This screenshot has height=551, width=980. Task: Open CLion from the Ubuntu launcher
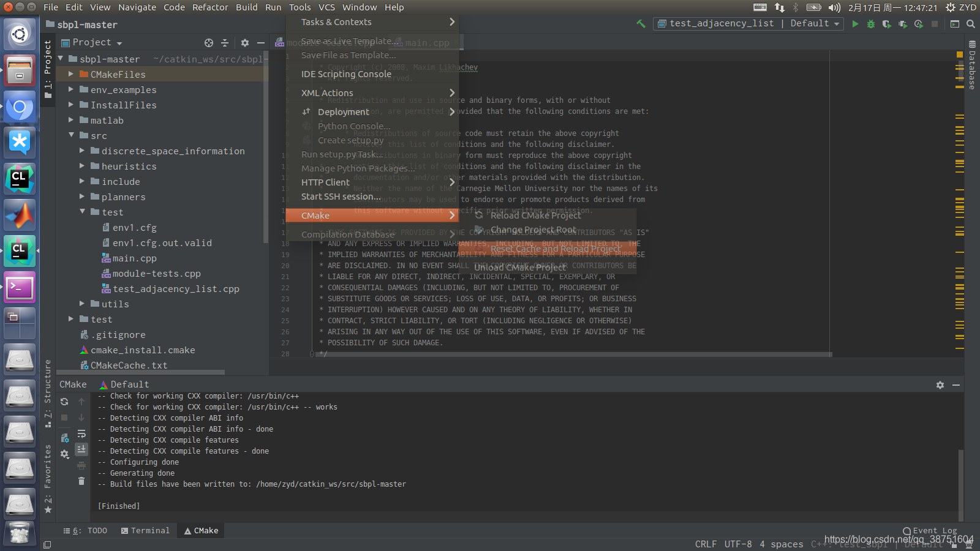tap(20, 179)
